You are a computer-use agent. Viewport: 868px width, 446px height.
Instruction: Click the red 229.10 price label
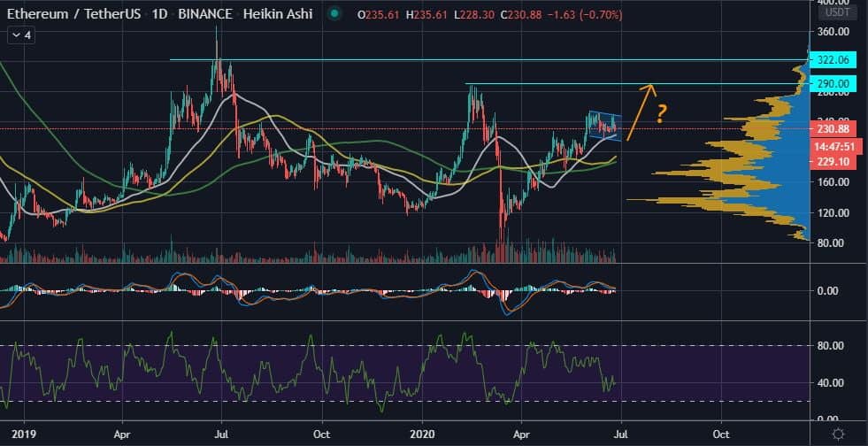pos(833,162)
